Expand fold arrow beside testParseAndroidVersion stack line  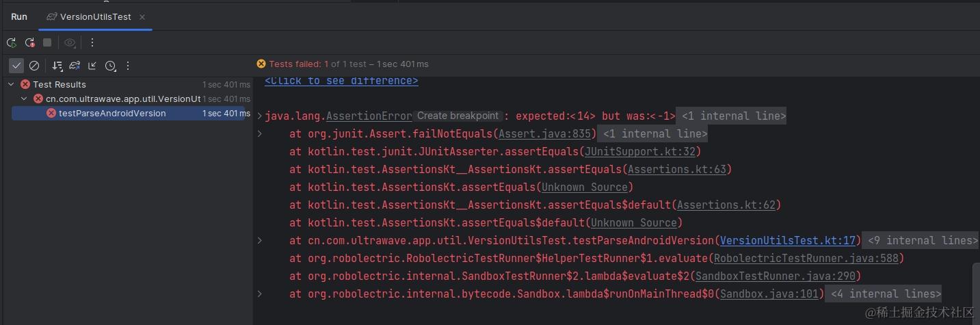point(259,240)
